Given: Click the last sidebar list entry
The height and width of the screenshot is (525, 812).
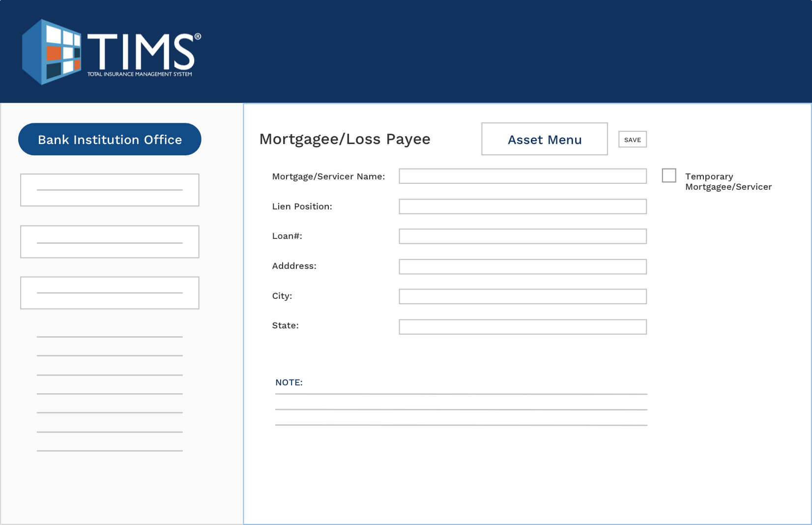Looking at the screenshot, I should [x=109, y=449].
